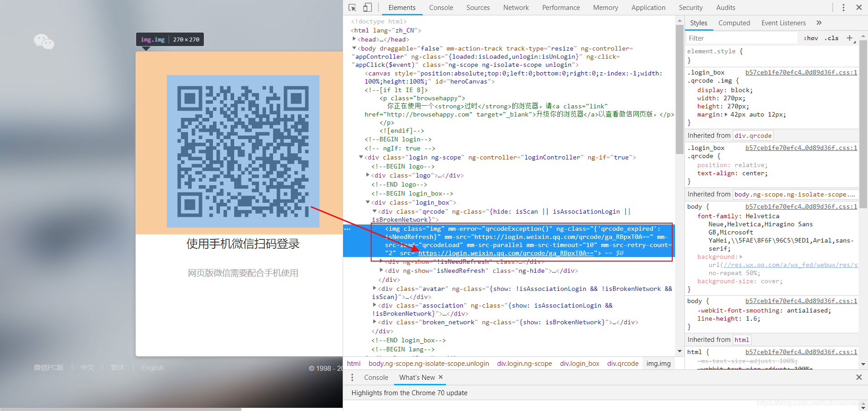The height and width of the screenshot is (411, 868).
Task: Open the Memory tab
Action: pyautogui.click(x=605, y=8)
